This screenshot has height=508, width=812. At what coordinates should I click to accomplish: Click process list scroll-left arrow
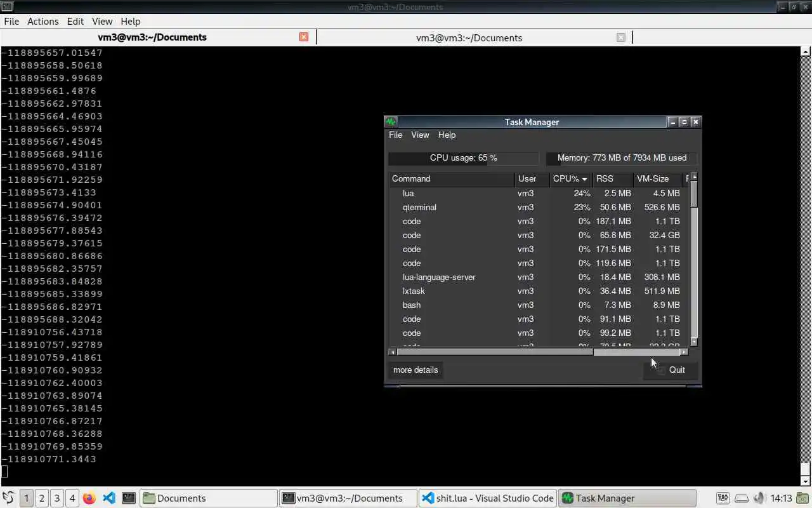click(393, 352)
